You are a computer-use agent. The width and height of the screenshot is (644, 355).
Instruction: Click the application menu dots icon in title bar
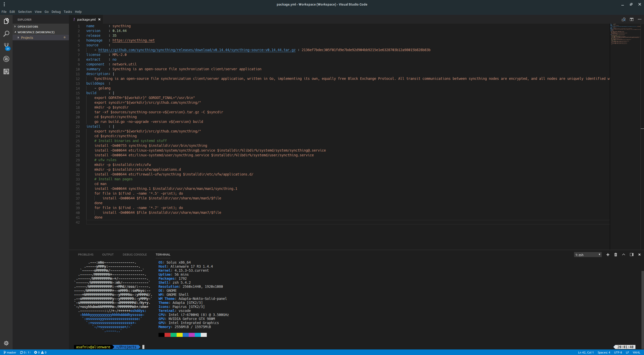coord(4,4)
